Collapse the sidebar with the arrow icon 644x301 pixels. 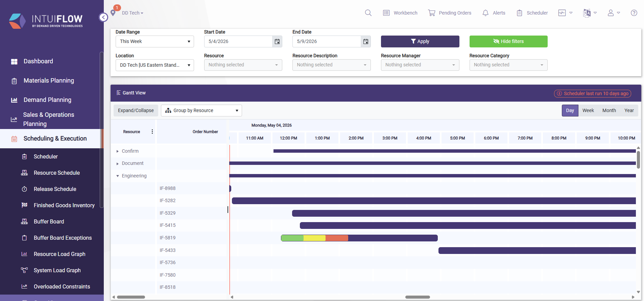pyautogui.click(x=103, y=17)
